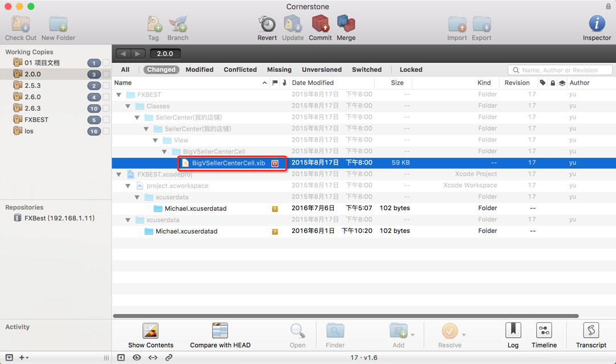616x364 pixels.
Task: Tick the checkbox beside FXBEST working copy
Action: (x=106, y=120)
